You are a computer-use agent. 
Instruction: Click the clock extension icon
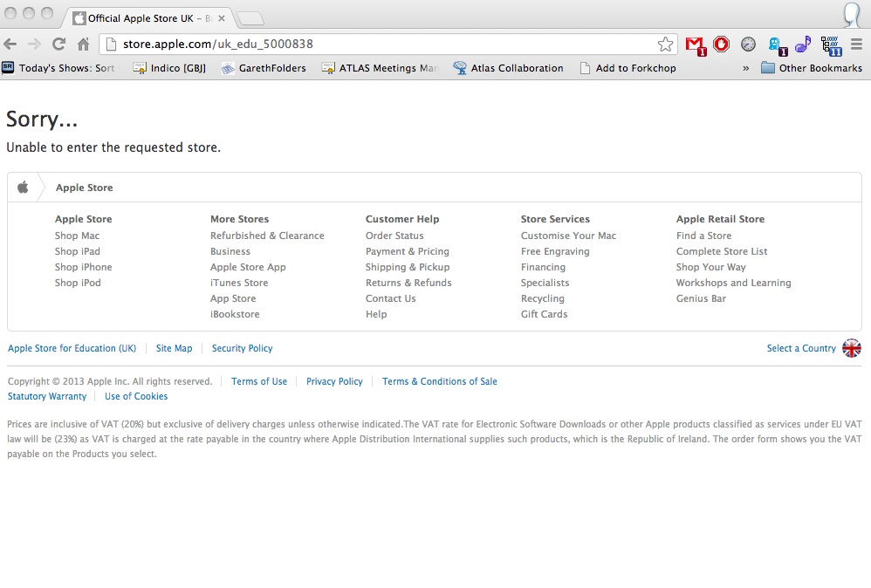click(748, 44)
